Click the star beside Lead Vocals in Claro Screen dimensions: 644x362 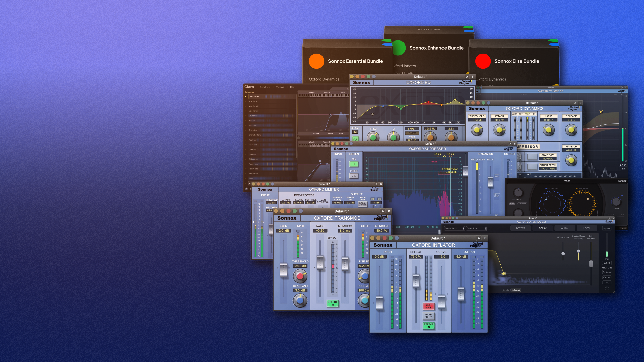click(x=246, y=96)
